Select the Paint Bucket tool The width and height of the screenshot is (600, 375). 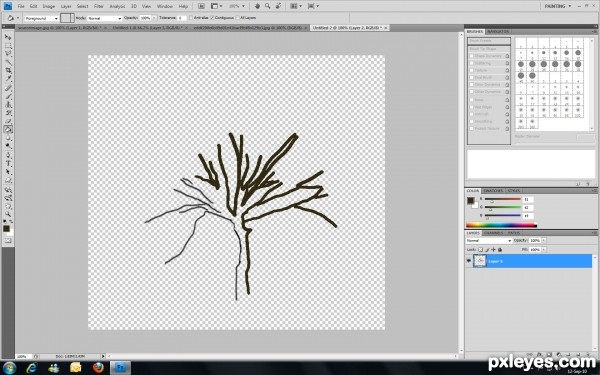tap(8, 130)
